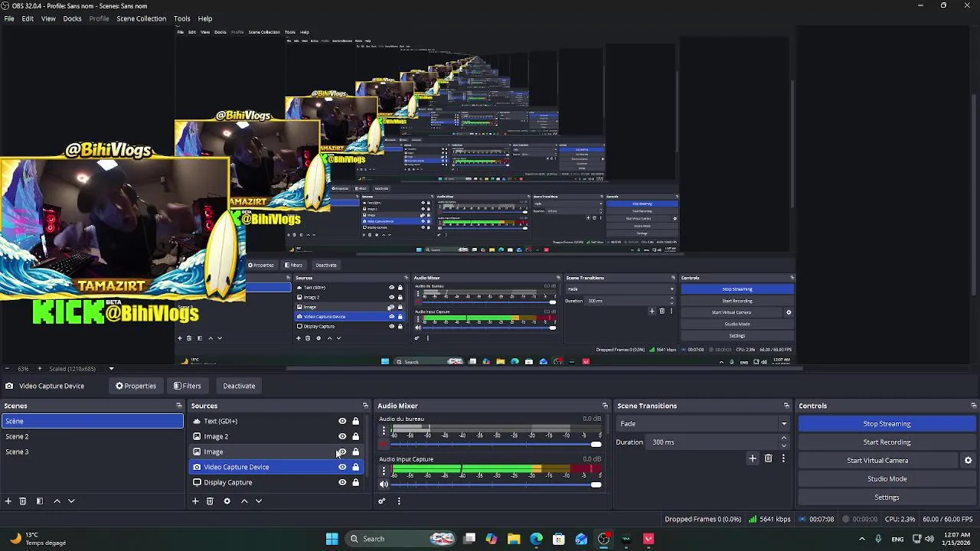The width and height of the screenshot is (980, 551).
Task: Open Microsoft Store taskbar icon
Action: pos(559,539)
